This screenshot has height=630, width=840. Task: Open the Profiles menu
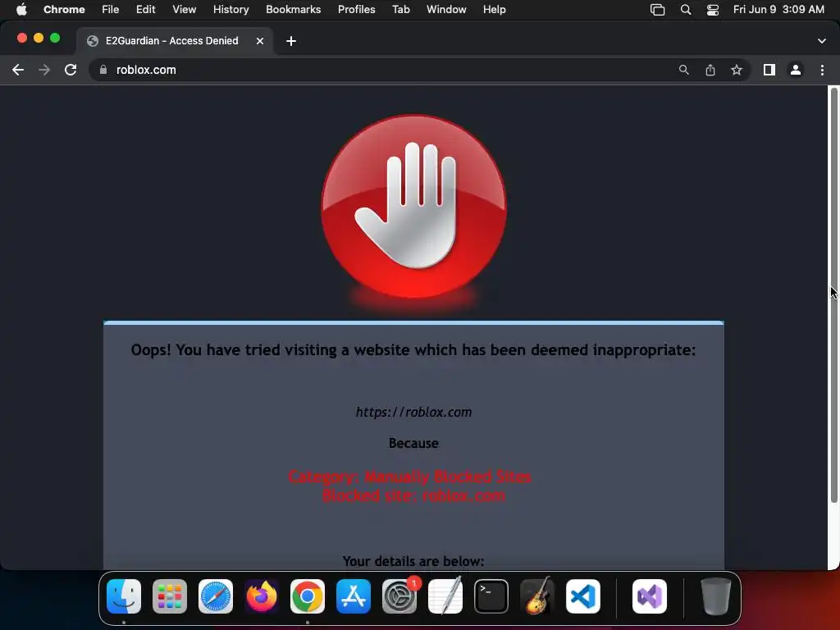pos(356,10)
